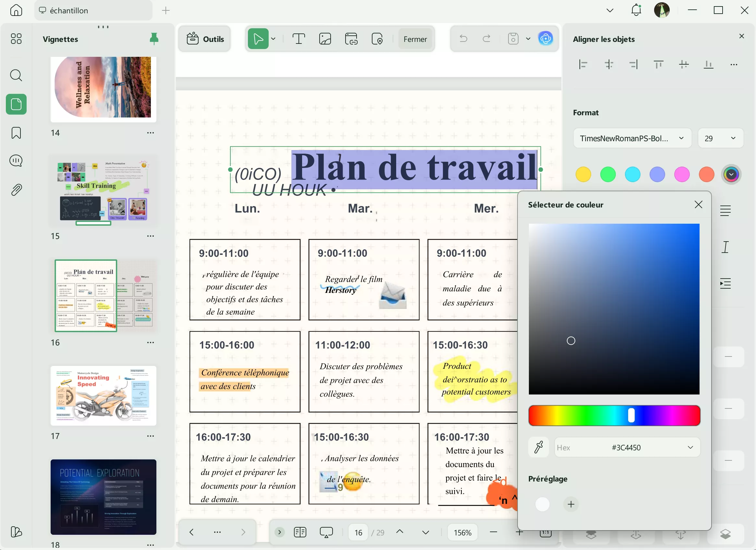Toggle presentation mode in the bottom bar
The height and width of the screenshot is (550, 756).
(326, 532)
